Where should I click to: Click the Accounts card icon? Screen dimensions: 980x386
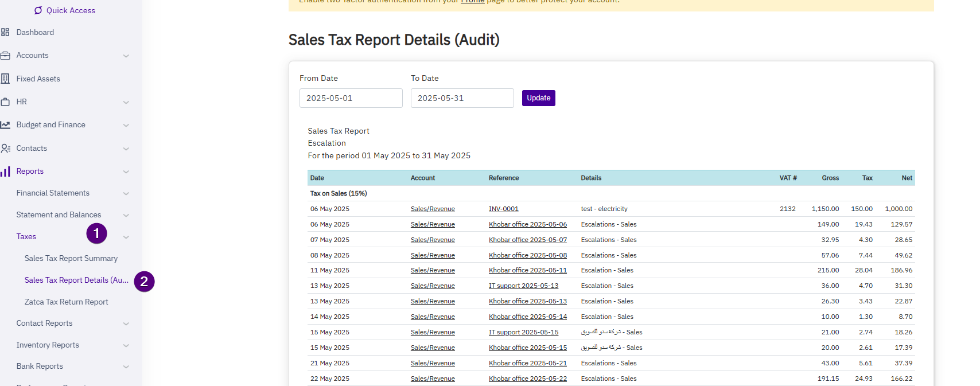[5, 56]
